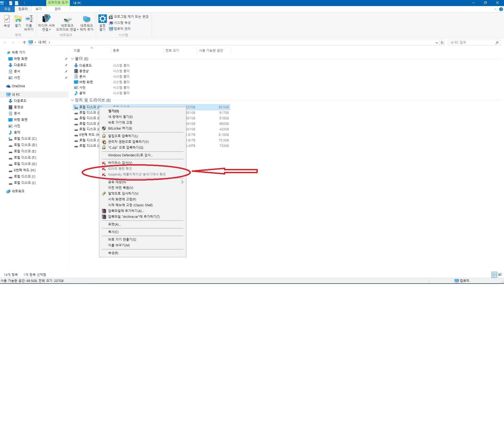The width and height of the screenshot is (504, 426).
Task: Sort by the 종류 column header
Action: click(137, 51)
